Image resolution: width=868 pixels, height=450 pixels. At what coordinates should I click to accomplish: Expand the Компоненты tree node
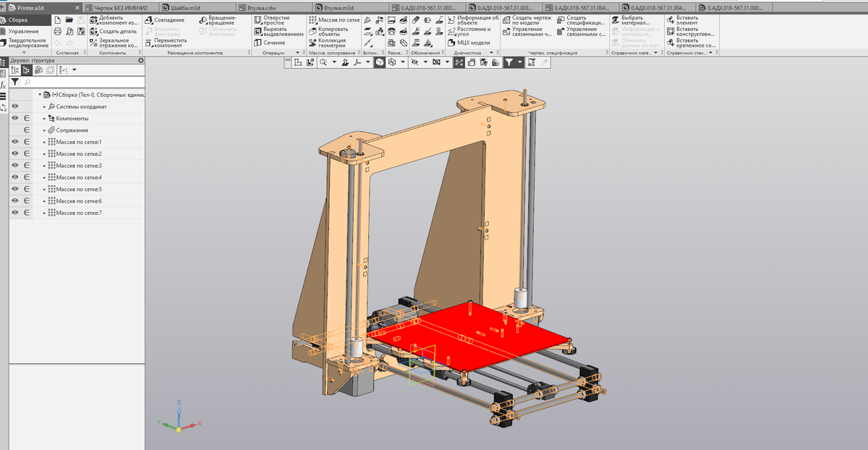tap(44, 118)
